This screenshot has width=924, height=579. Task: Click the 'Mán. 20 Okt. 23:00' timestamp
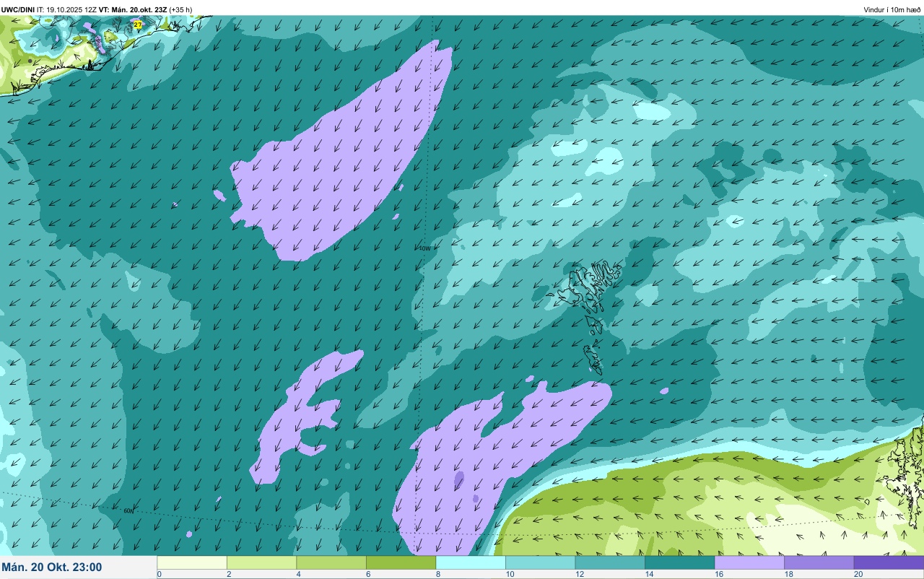tap(52, 567)
